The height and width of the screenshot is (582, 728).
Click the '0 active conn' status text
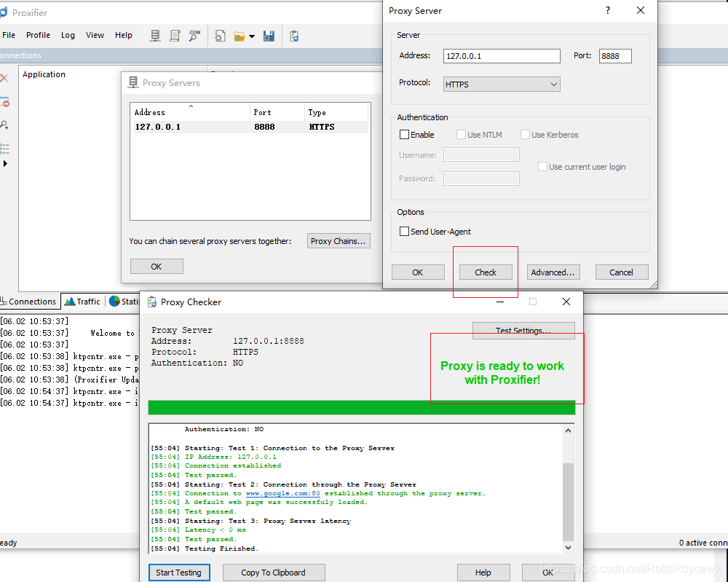[x=703, y=543]
